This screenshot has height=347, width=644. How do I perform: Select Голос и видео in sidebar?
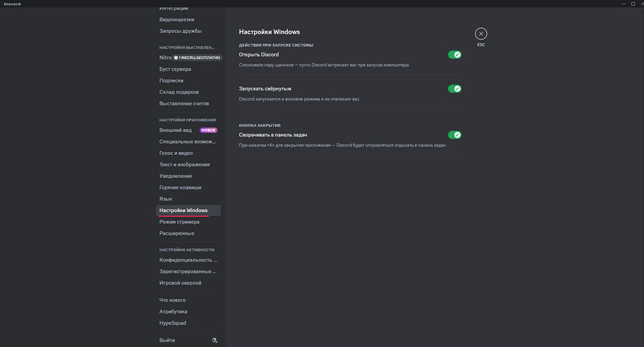tap(176, 153)
